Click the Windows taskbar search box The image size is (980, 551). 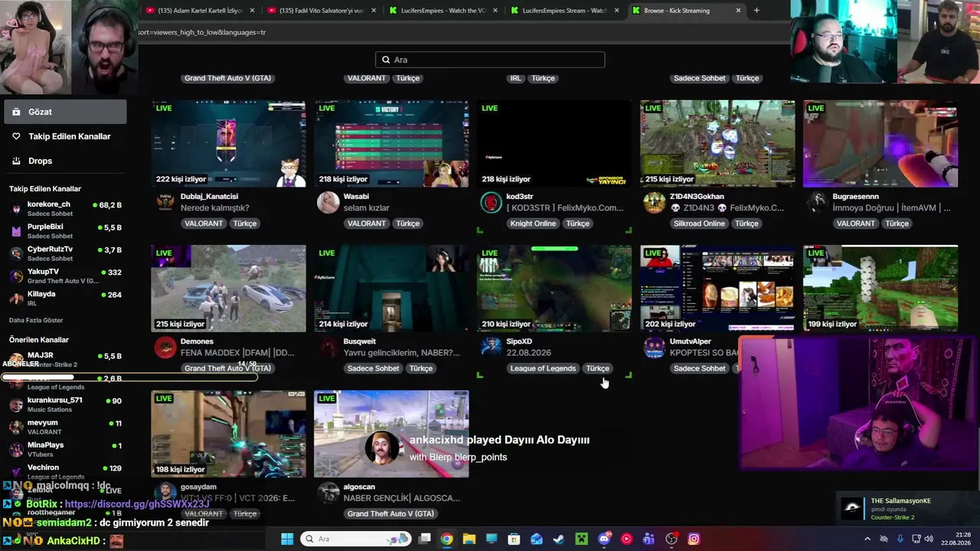pos(356,539)
